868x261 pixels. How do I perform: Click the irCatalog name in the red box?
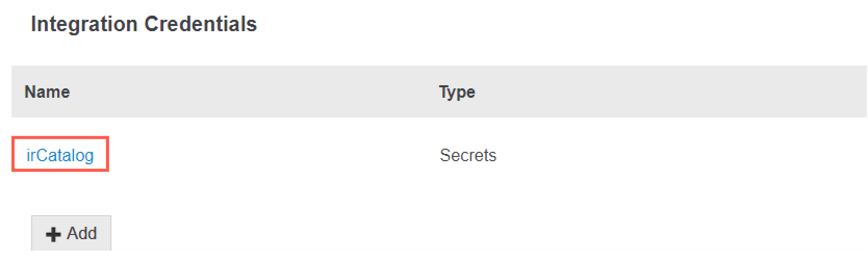click(x=60, y=155)
